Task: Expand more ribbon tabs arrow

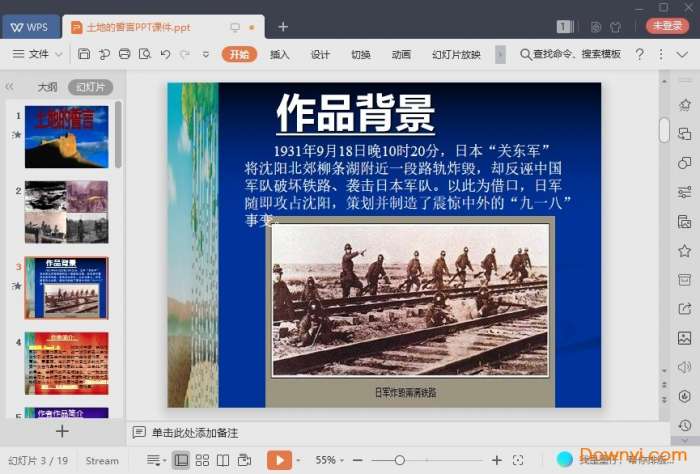Action: tap(500, 54)
